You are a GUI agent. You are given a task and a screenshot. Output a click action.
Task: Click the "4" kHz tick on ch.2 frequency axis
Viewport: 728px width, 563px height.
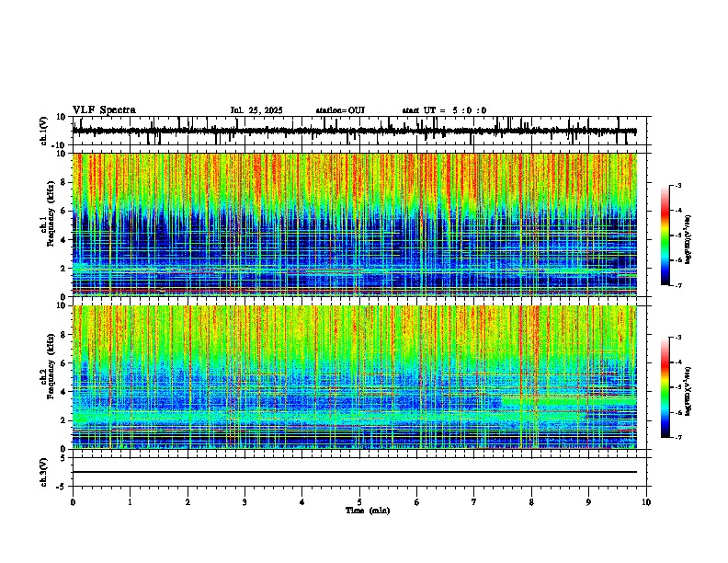[x=63, y=392]
